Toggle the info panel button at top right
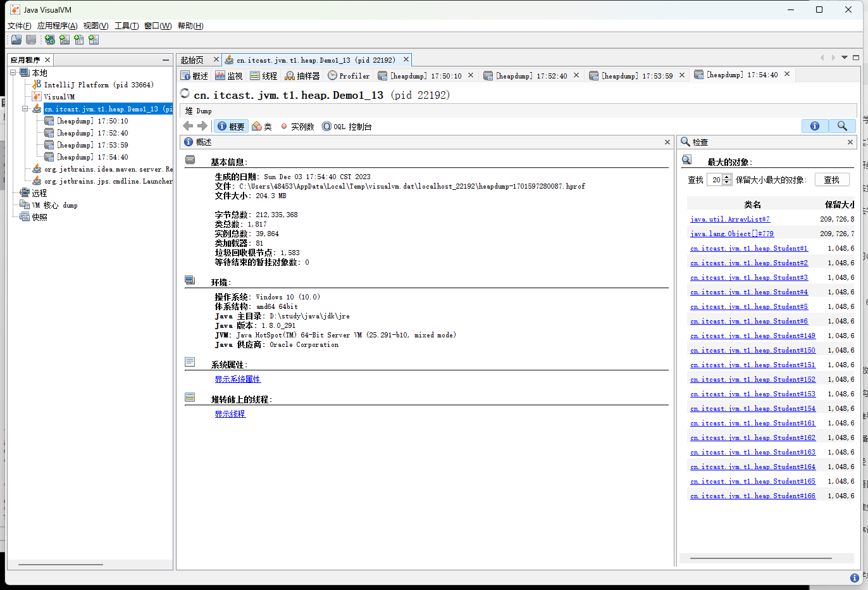868x590 pixels. point(815,126)
